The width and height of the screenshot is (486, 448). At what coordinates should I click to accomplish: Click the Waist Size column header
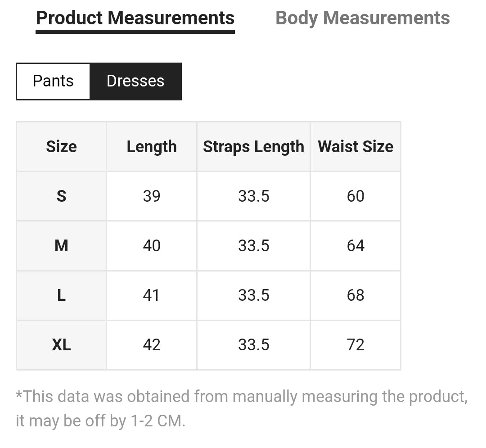click(355, 147)
